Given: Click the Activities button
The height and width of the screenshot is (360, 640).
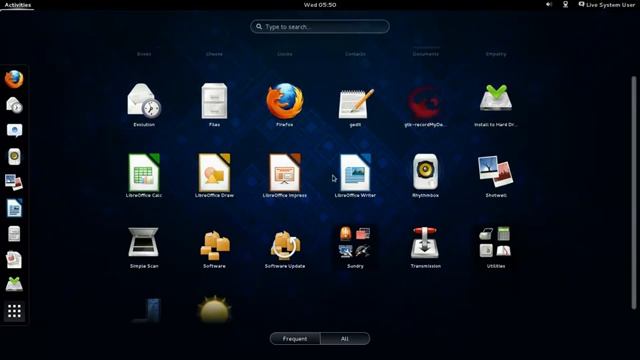Looking at the screenshot, I should coord(18,5).
